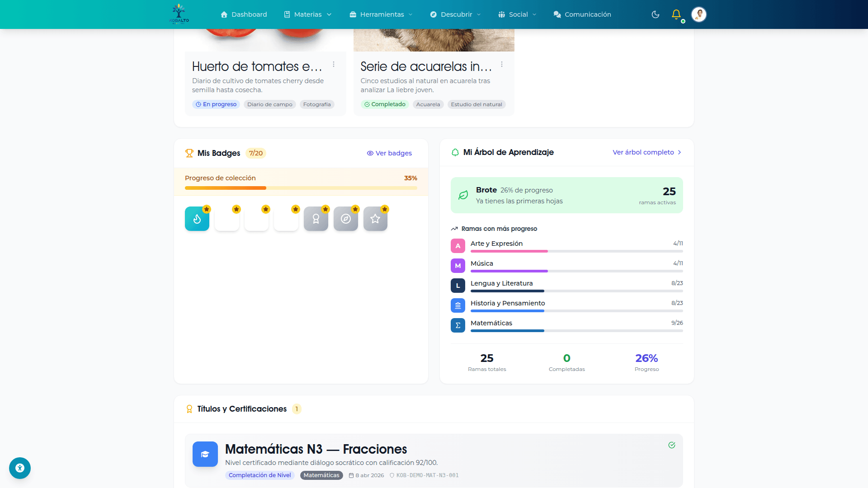Screen dimensions: 868x488
Task: Open Comunicación section
Action: click(x=582, y=14)
